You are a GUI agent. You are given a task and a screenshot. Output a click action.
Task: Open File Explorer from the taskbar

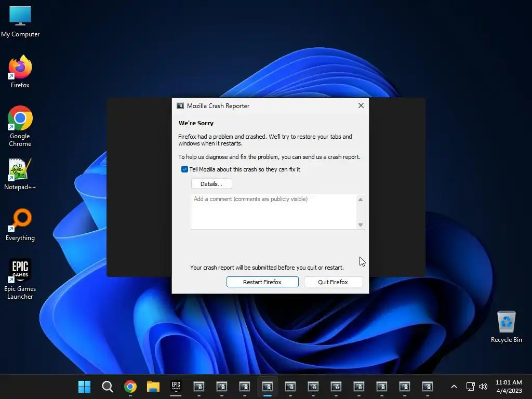click(153, 387)
